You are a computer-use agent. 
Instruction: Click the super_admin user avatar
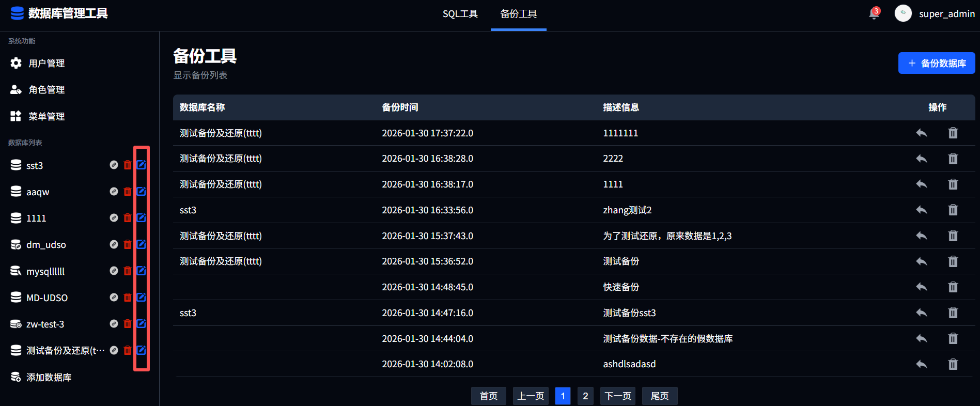pyautogui.click(x=903, y=13)
